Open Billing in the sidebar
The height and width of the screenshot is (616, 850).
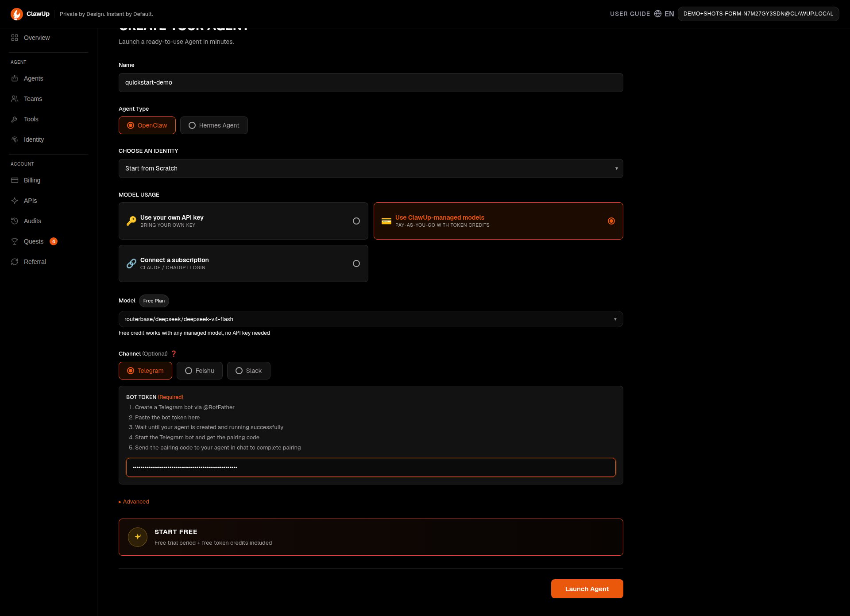pyautogui.click(x=49, y=180)
